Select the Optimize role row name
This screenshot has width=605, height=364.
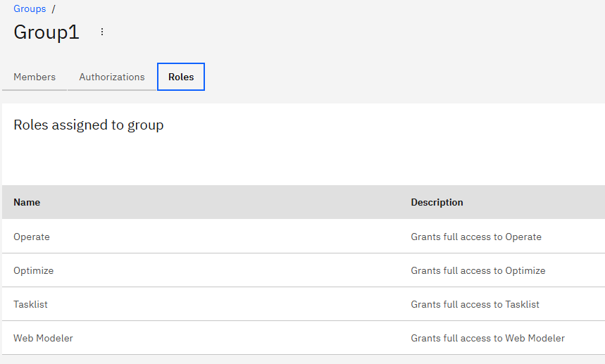tap(34, 270)
